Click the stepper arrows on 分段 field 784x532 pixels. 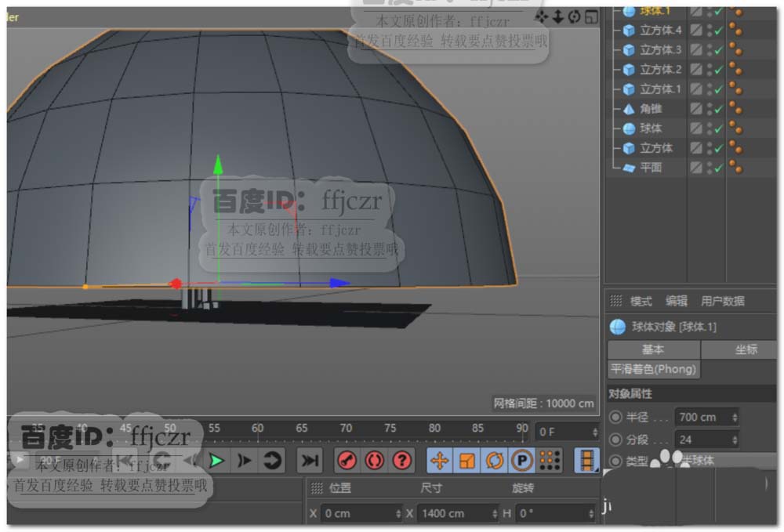pos(734,440)
